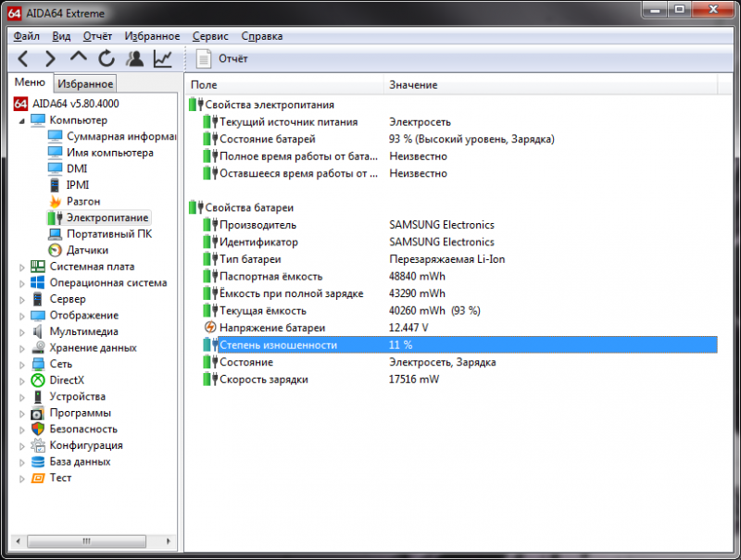Screen dimensions: 741x560
Task: Click the Forward navigation arrow in toolbar
Action: tap(51, 59)
